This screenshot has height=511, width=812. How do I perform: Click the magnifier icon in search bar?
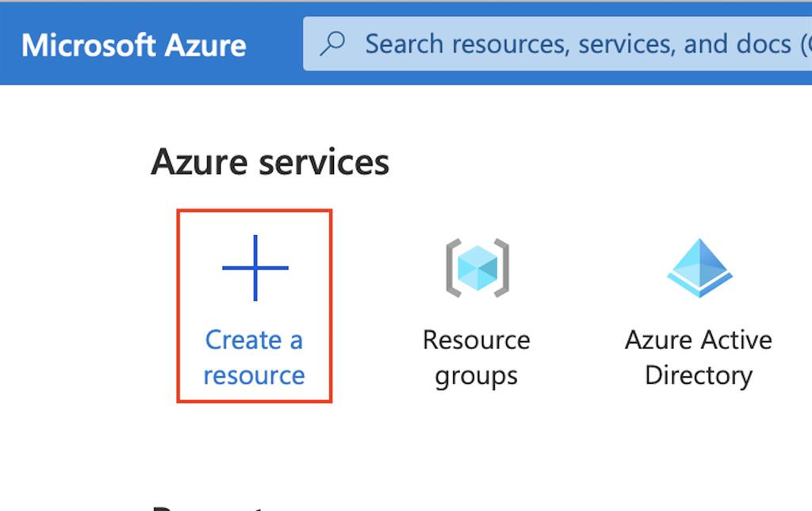[332, 44]
